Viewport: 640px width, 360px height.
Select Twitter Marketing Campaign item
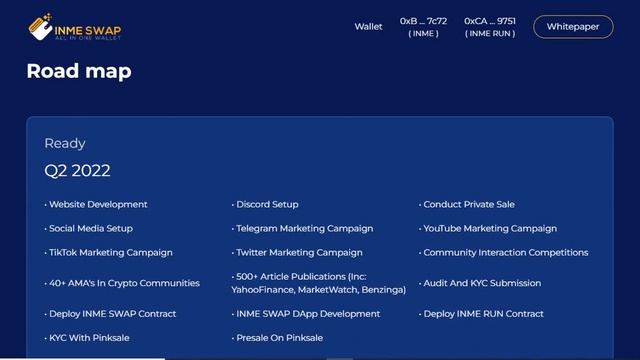297,253
